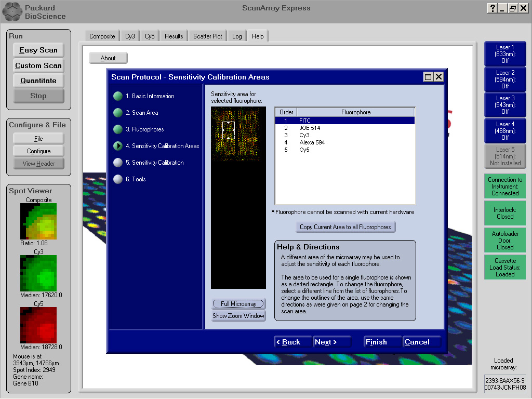Go to 3. Fluorophores step
This screenshot has height=399, width=532.
(x=145, y=129)
